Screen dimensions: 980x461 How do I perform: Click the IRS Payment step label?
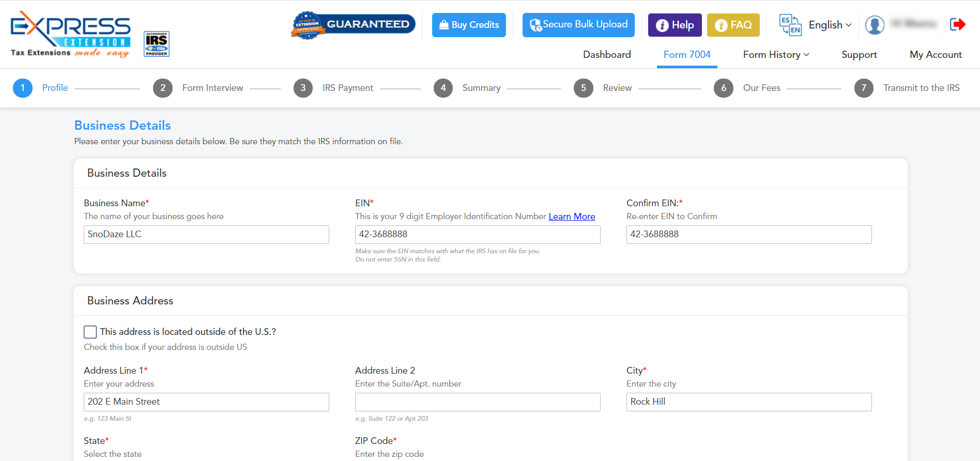click(348, 88)
